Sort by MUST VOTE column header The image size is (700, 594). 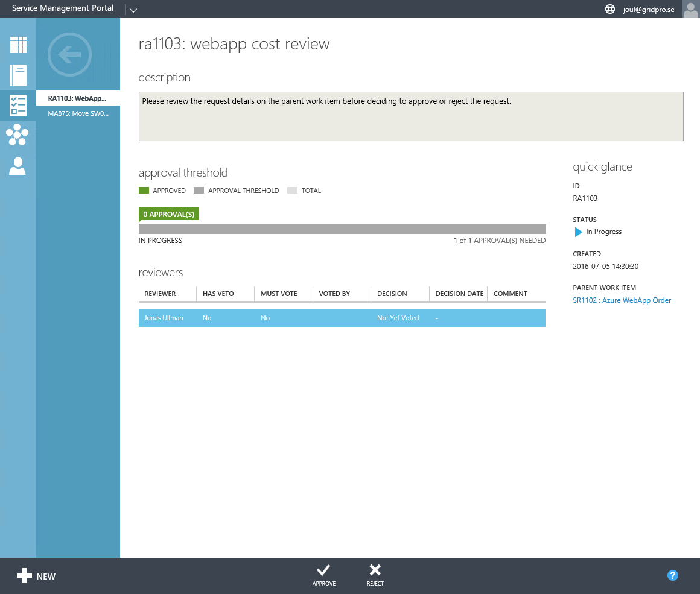tap(279, 294)
